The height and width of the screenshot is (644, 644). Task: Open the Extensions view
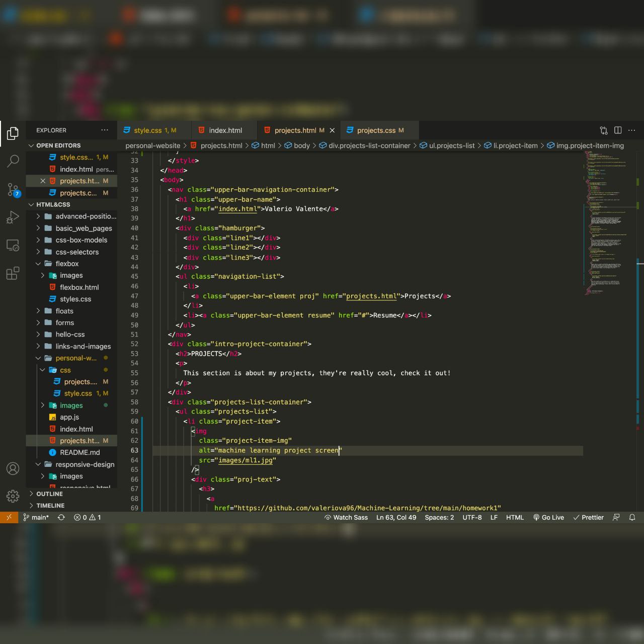tap(13, 273)
